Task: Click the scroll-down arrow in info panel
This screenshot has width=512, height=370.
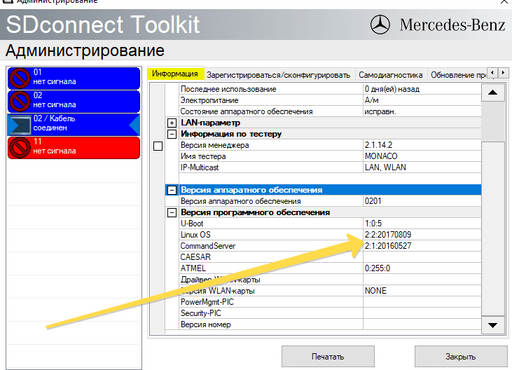Action: [493, 325]
